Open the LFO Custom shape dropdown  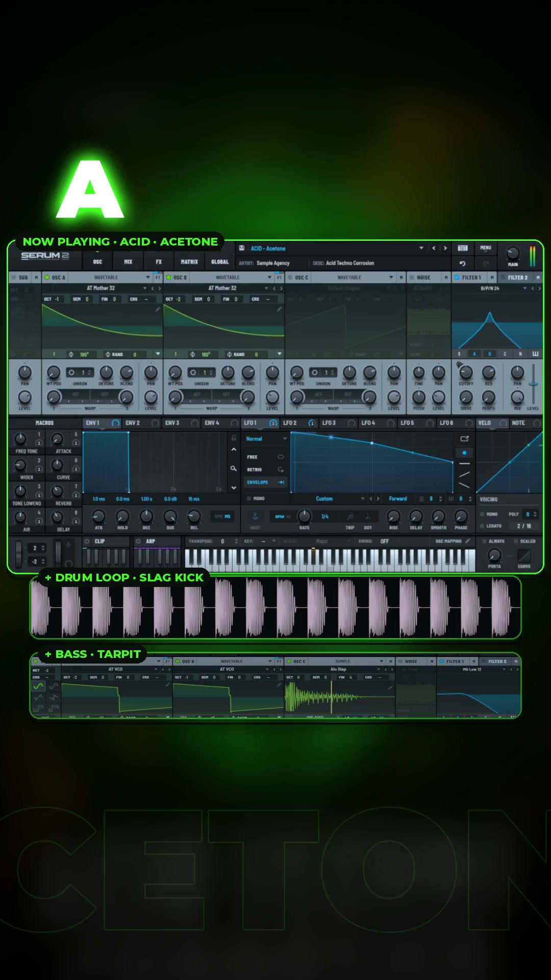(x=363, y=499)
